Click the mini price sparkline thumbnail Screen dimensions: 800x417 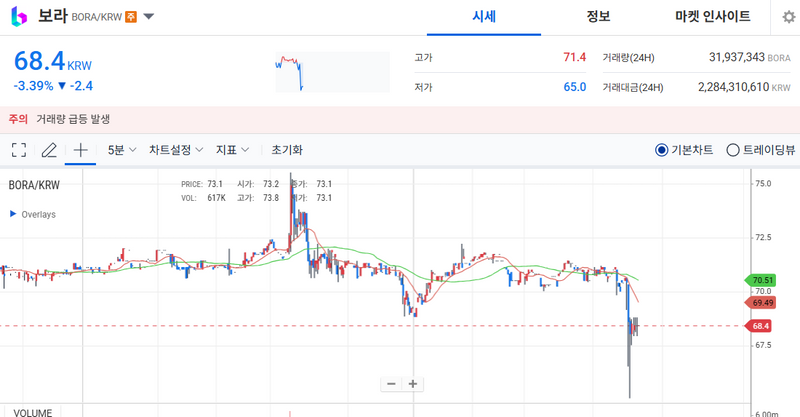coord(331,74)
